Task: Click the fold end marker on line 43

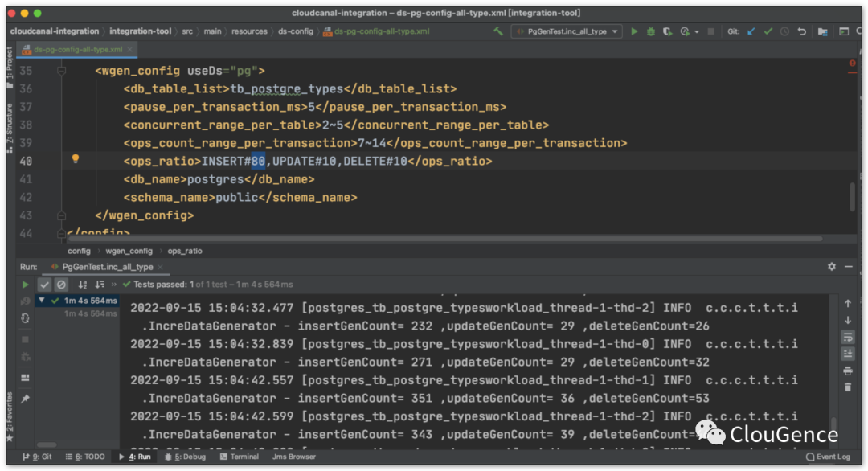Action: tap(61, 215)
